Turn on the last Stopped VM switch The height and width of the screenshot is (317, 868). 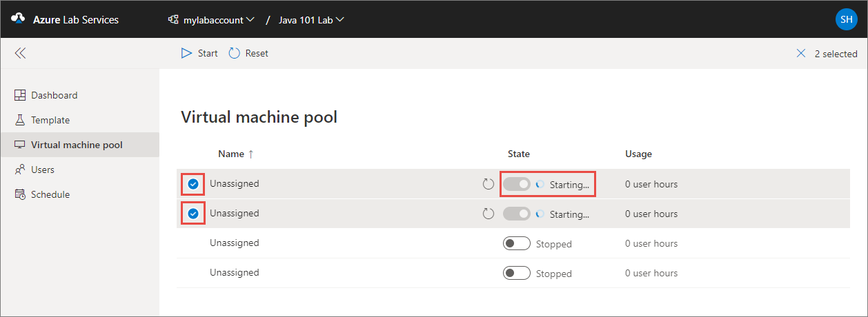[x=517, y=273]
